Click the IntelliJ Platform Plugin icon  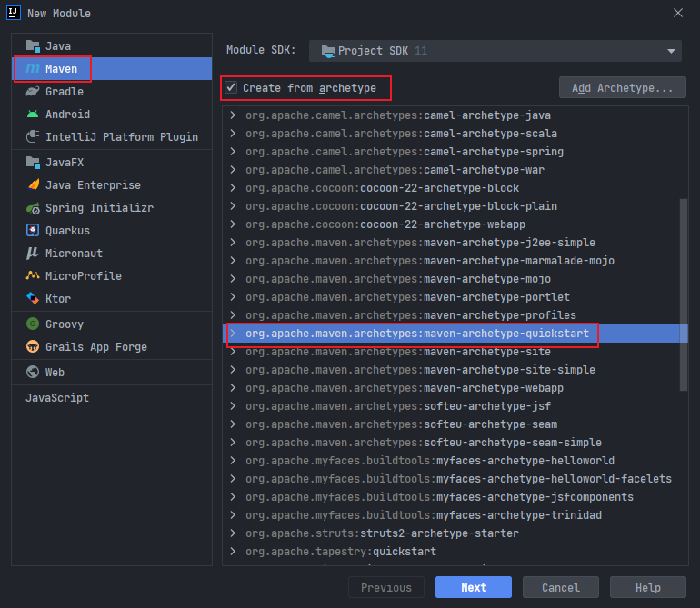tap(33, 136)
